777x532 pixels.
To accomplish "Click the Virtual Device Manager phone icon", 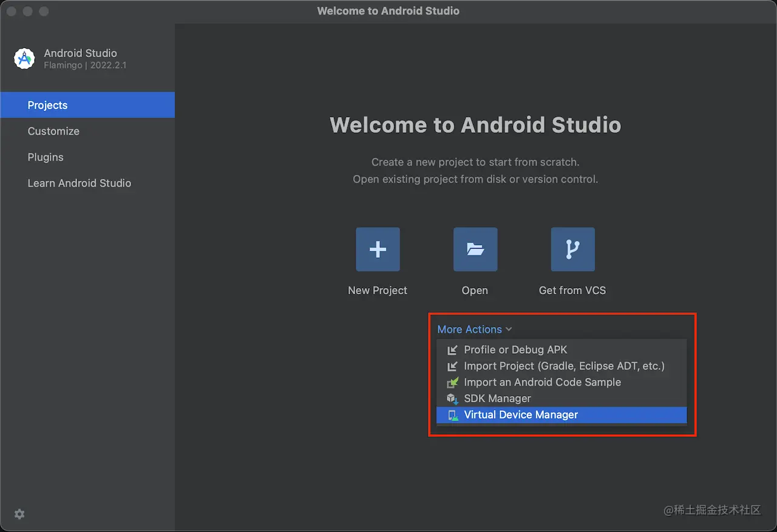I will (x=452, y=415).
